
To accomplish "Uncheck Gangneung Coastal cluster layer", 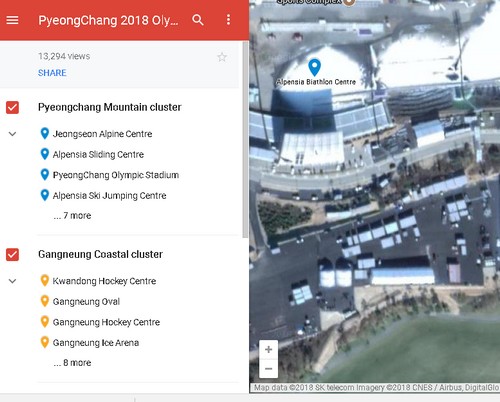I will coord(12,254).
